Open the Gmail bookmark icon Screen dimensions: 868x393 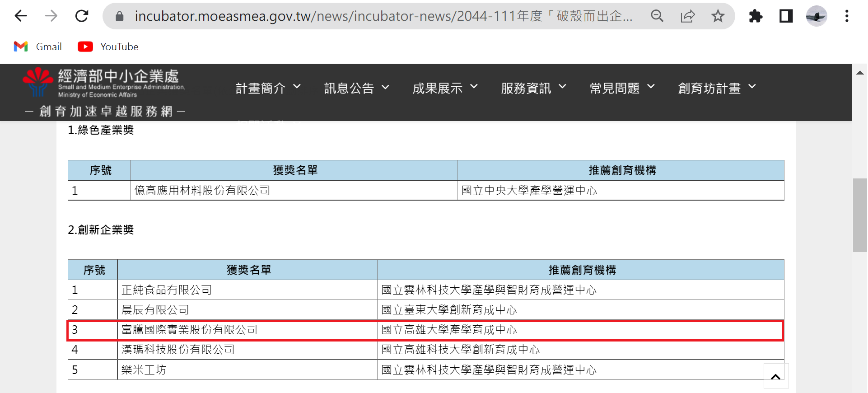pyautogui.click(x=21, y=47)
